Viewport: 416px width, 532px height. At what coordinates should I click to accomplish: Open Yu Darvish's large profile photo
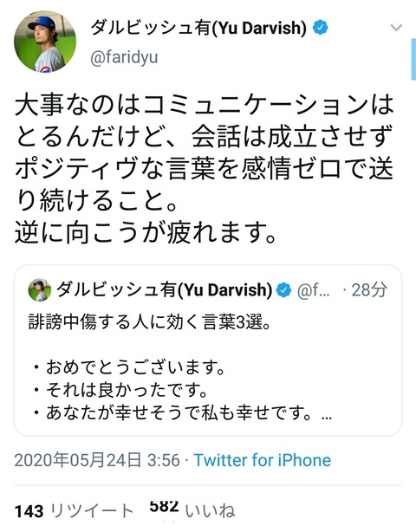click(45, 42)
